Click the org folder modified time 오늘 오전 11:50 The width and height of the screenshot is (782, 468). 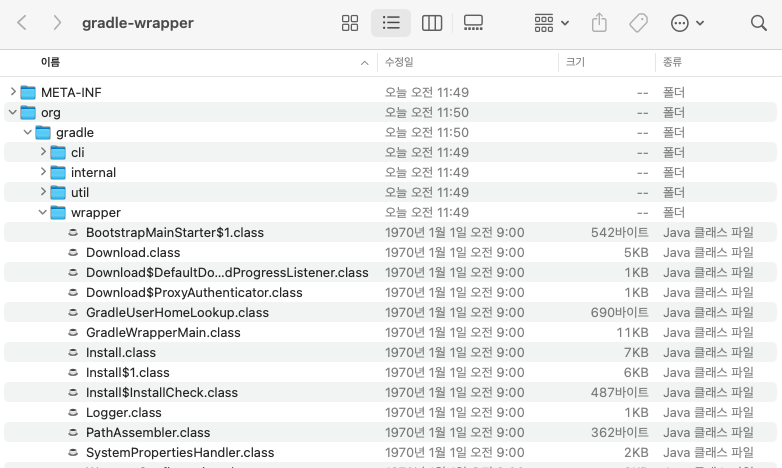tap(426, 112)
